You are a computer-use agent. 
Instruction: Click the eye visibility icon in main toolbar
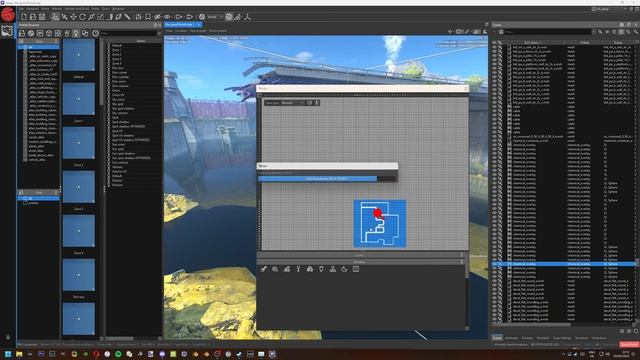pyautogui.click(x=167, y=17)
